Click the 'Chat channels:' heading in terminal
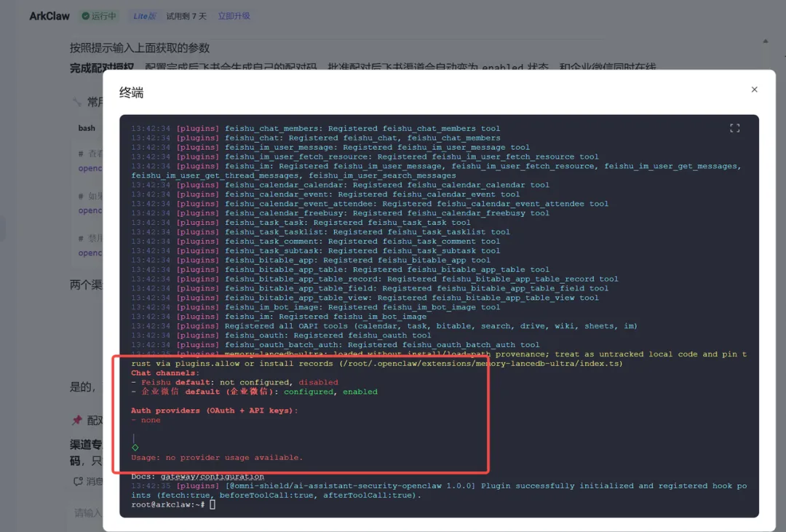 165,373
